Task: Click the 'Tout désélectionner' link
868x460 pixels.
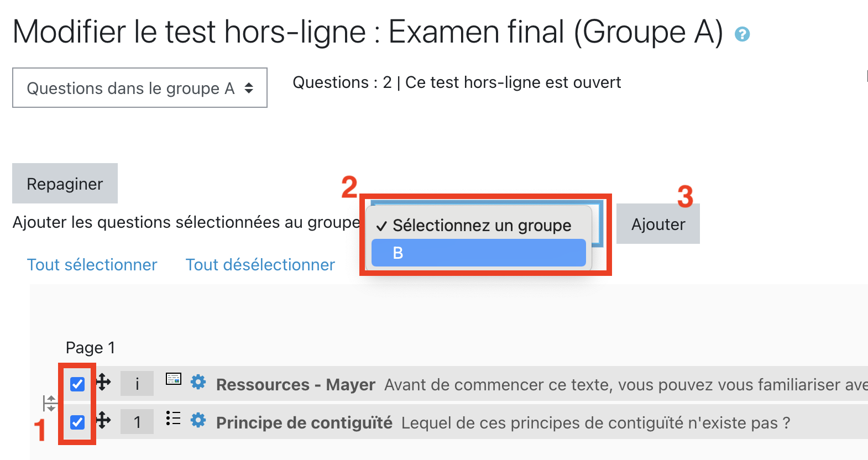Action: pos(260,265)
